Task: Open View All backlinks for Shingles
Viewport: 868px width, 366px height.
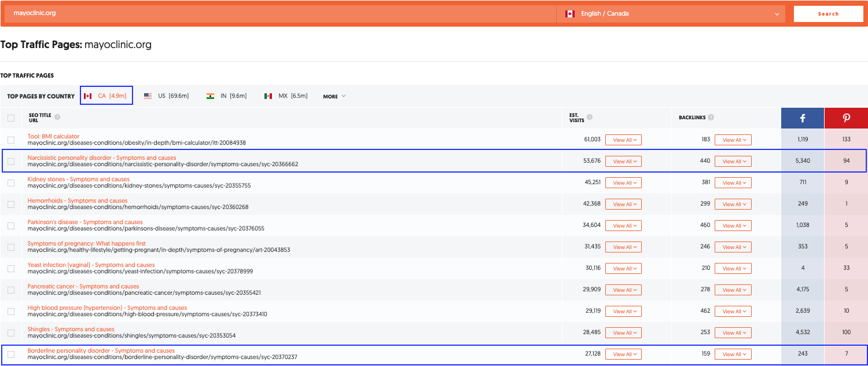Action: click(x=733, y=332)
